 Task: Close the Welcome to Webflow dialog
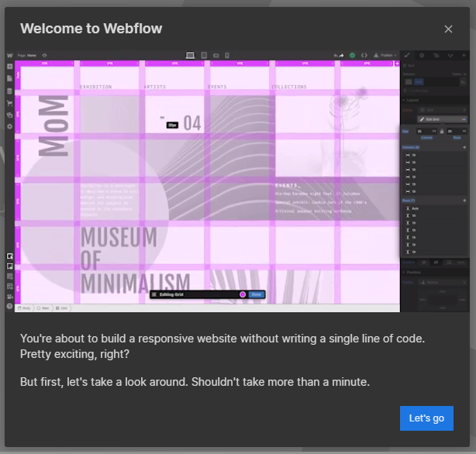tap(448, 29)
